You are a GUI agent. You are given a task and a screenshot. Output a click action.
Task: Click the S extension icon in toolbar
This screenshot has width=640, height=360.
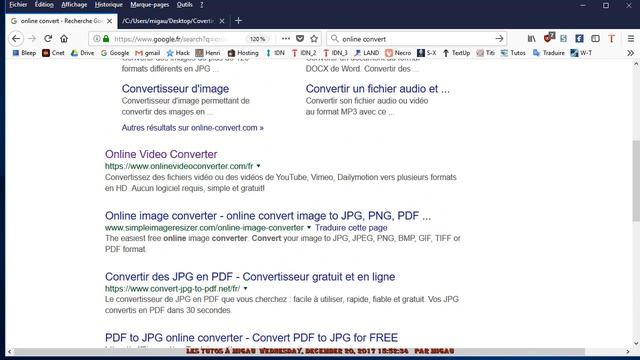564,39
